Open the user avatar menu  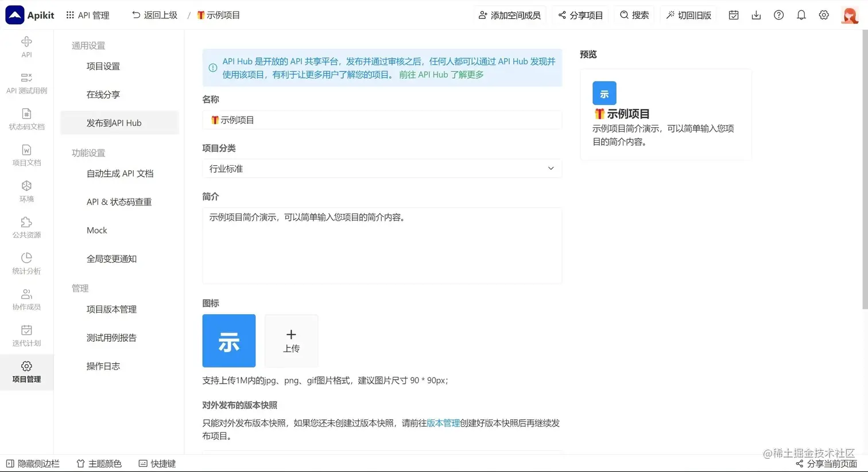click(x=850, y=15)
